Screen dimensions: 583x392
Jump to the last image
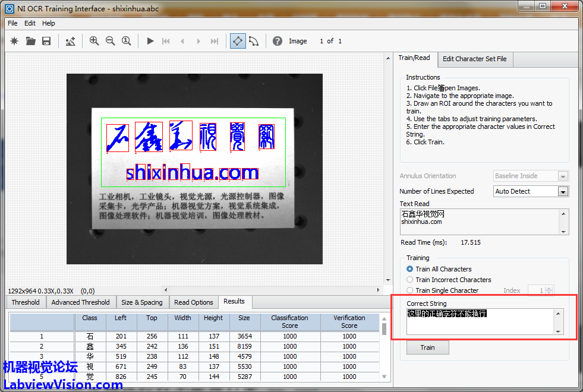(215, 41)
